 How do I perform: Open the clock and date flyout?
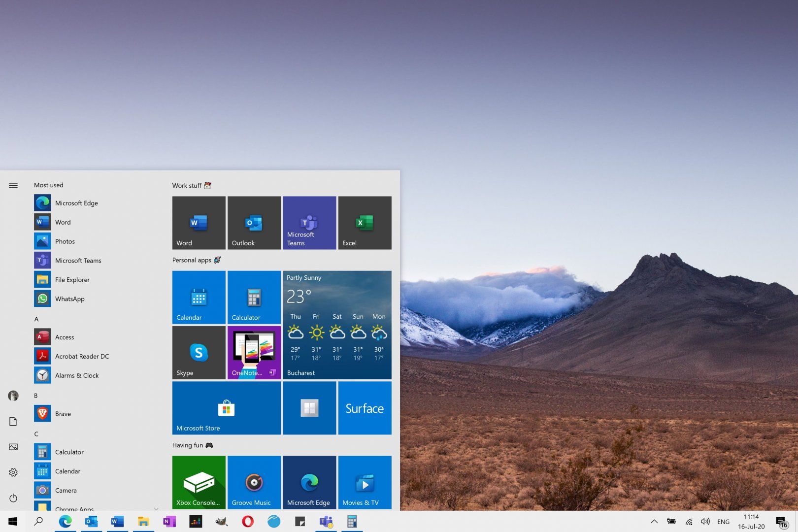[751, 522]
